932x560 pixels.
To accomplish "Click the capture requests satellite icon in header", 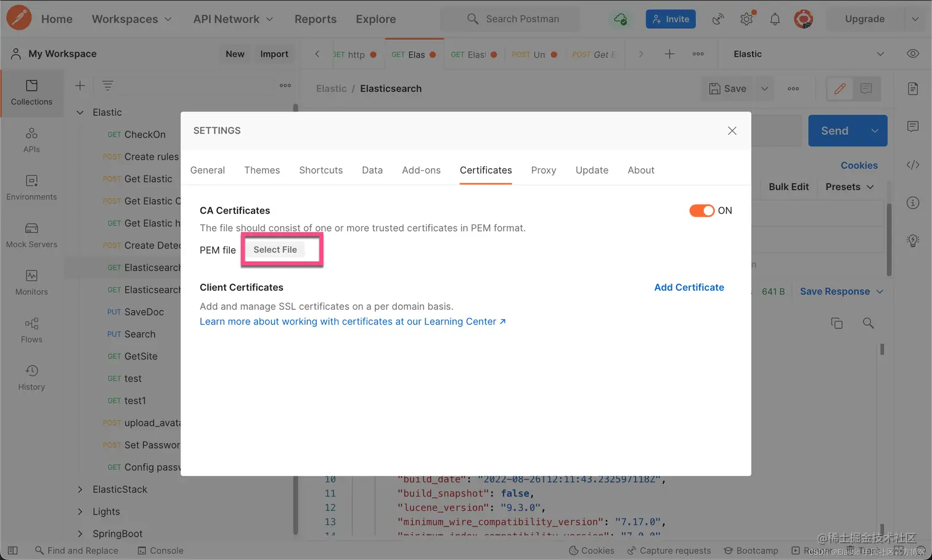I will coord(718,19).
